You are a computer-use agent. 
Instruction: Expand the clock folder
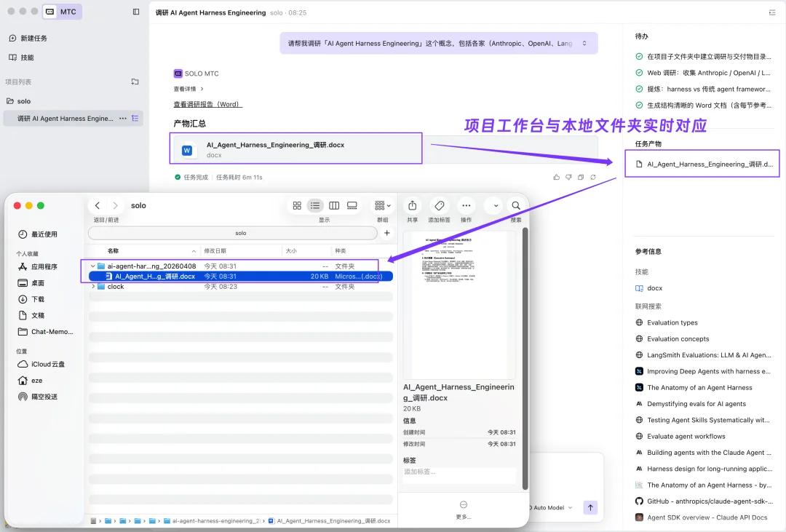click(92, 287)
